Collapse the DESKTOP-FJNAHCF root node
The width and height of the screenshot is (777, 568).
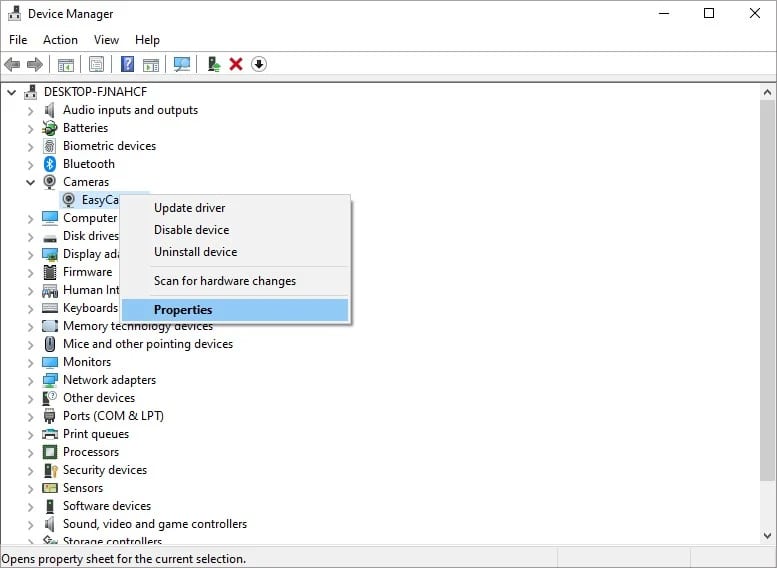pyautogui.click(x=12, y=92)
